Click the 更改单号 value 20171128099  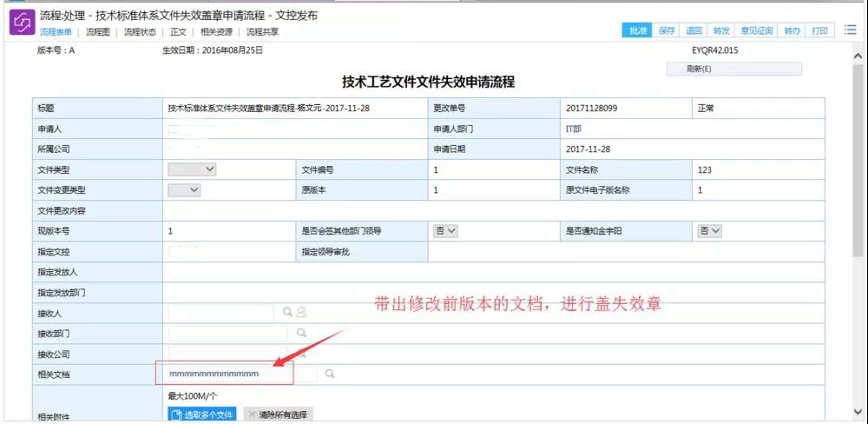coord(591,109)
